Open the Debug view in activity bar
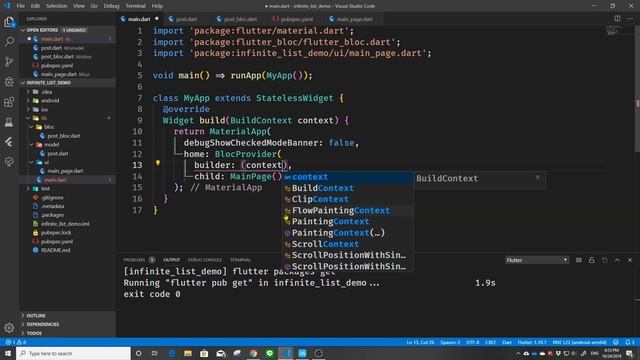This screenshot has width=640, height=360. coord(9,82)
